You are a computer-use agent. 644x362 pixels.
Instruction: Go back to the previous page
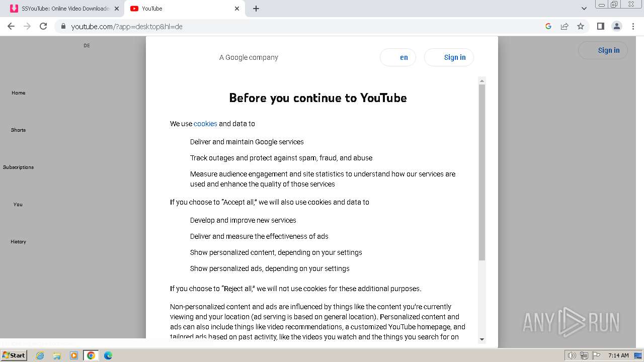tap(11, 26)
